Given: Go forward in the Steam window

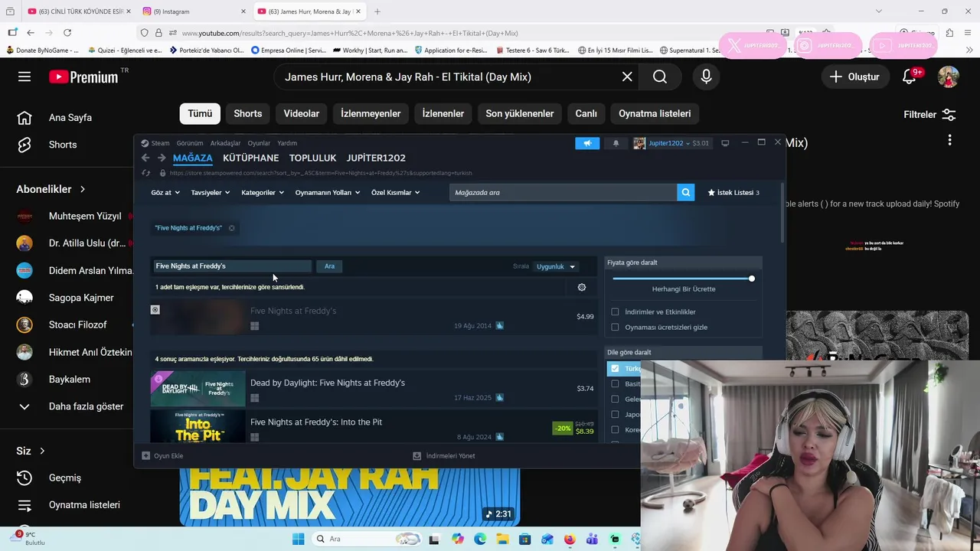Looking at the screenshot, I should tap(162, 158).
